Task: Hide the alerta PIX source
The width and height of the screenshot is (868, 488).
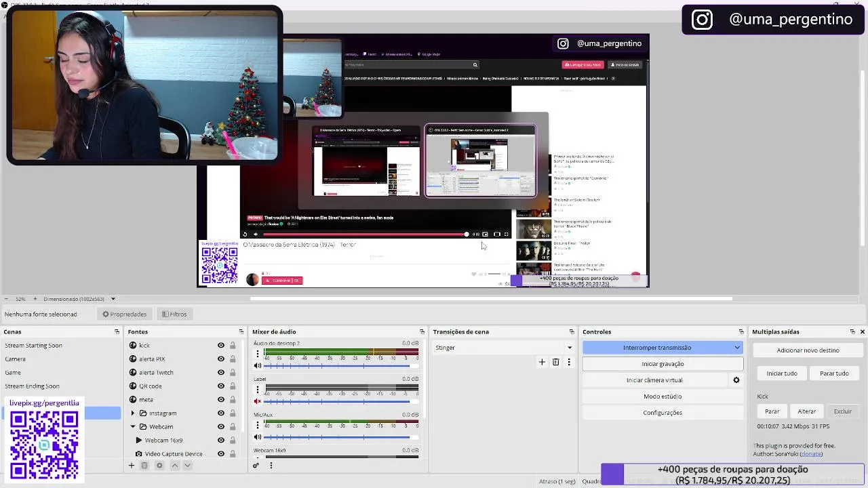Action: (220, 359)
